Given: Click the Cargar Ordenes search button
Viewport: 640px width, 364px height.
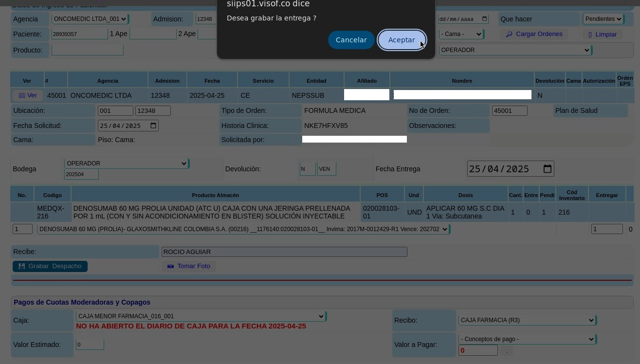Looking at the screenshot, I should tap(534, 34).
